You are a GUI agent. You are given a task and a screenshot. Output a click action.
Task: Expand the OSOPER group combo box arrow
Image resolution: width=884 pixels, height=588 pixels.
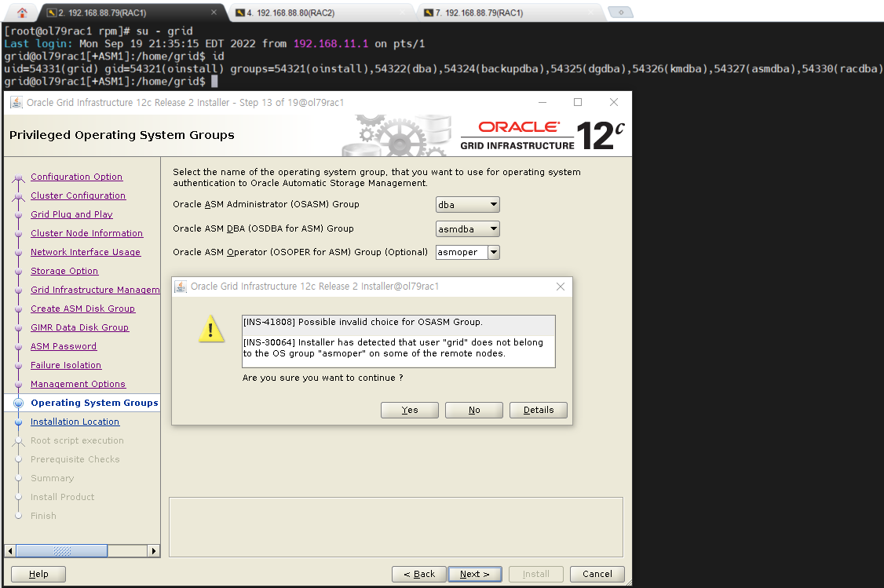coord(494,252)
